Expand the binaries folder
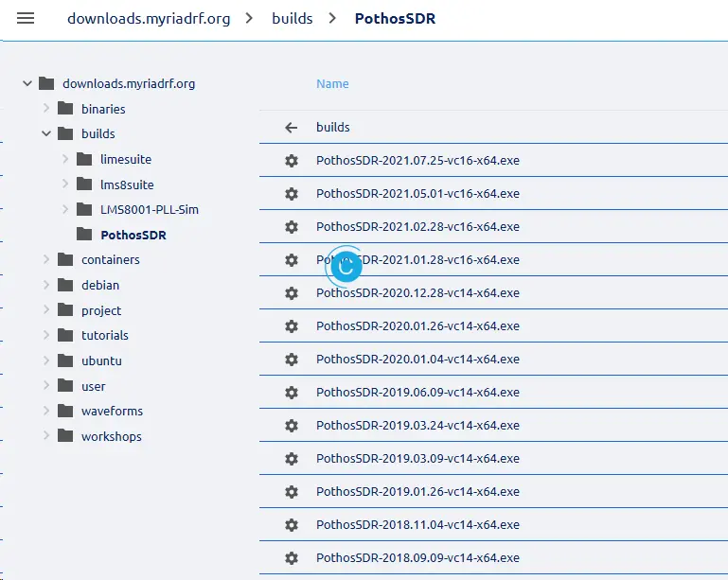Screen dimensions: 728x580 (46, 109)
